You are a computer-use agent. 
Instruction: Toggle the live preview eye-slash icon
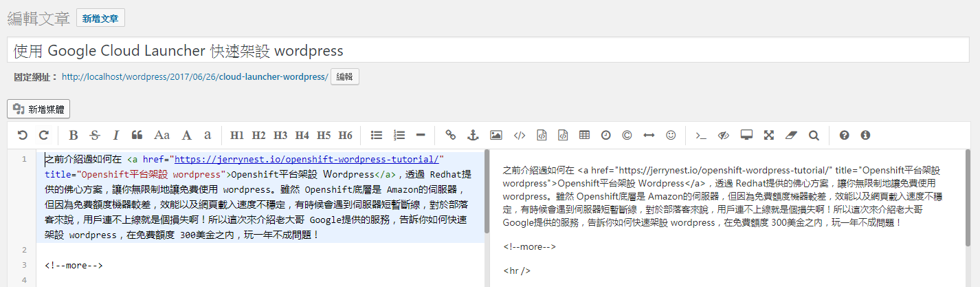723,136
